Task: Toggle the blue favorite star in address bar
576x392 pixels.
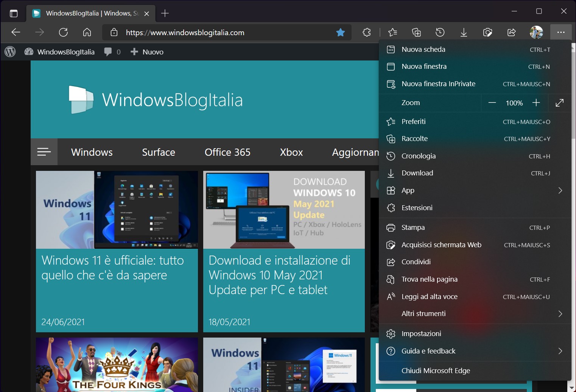Action: pyautogui.click(x=341, y=33)
